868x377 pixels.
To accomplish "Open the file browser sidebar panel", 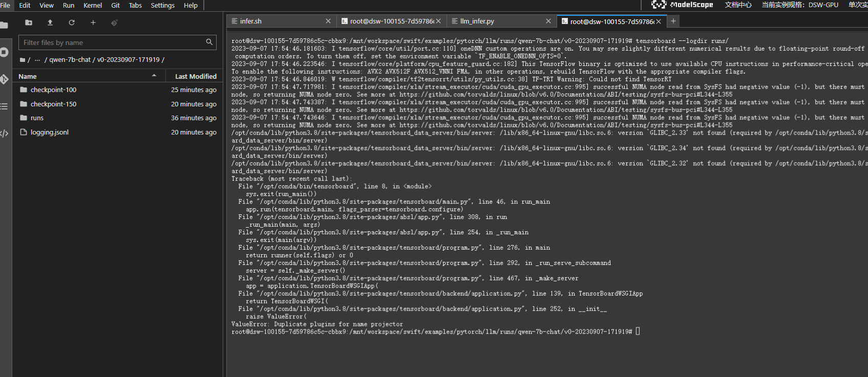I will pos(4,25).
